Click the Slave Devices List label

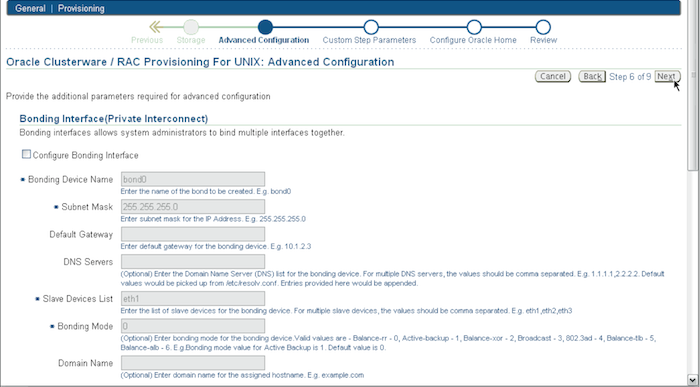[78, 299]
